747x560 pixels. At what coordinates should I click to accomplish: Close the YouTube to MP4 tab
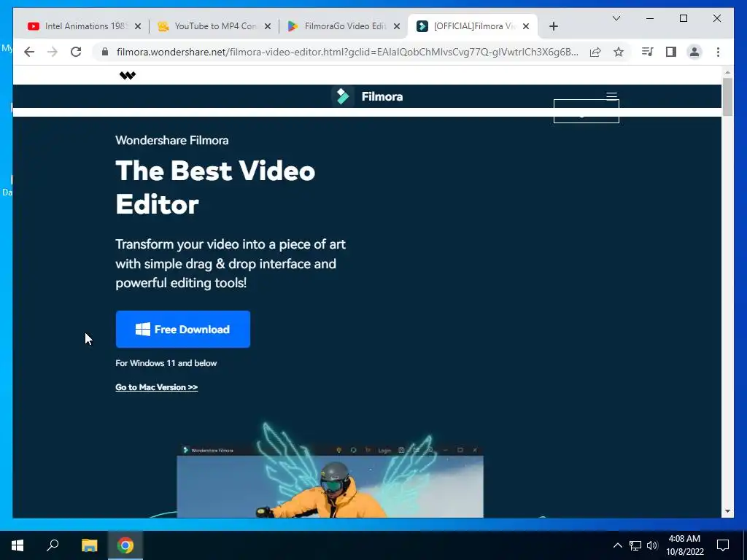pyautogui.click(x=268, y=26)
